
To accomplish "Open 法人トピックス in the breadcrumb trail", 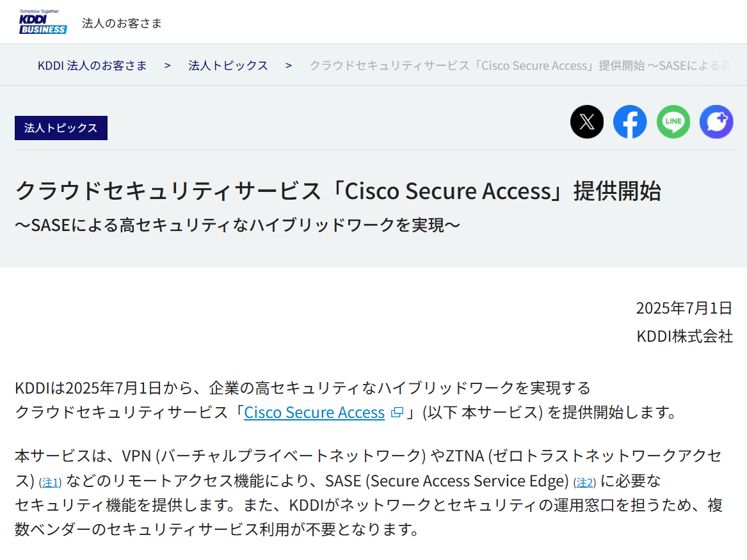I will coord(228,65).
